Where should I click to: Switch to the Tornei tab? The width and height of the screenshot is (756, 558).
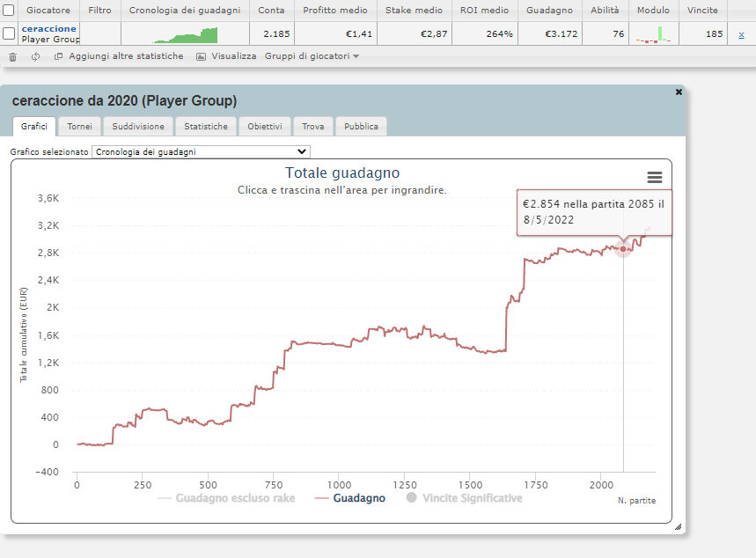coord(79,127)
